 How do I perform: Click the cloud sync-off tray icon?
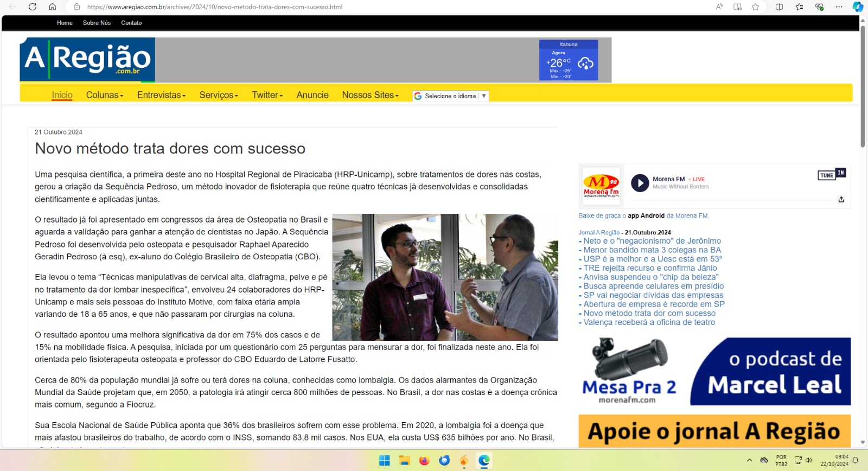[764, 461]
